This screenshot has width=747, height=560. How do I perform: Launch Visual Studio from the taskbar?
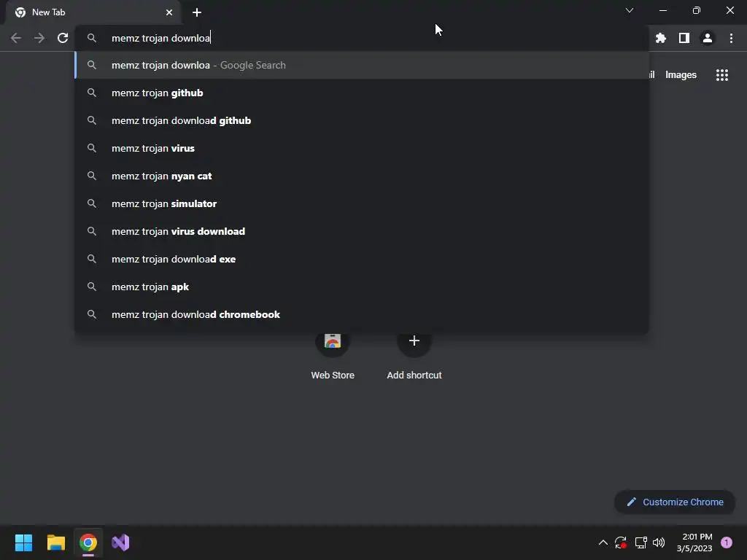tap(120, 542)
